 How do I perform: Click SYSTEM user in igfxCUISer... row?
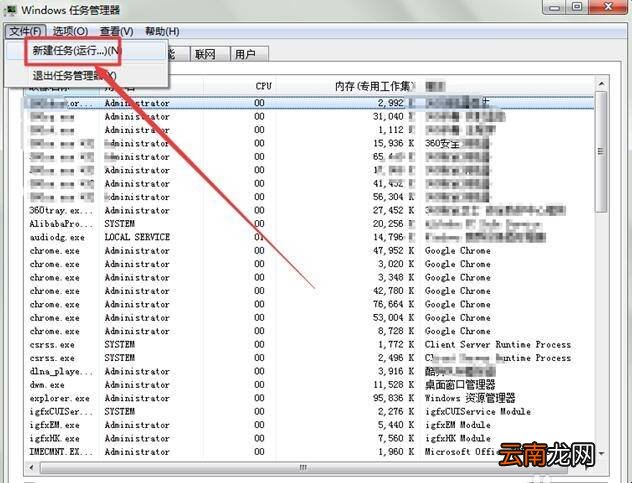(120, 412)
